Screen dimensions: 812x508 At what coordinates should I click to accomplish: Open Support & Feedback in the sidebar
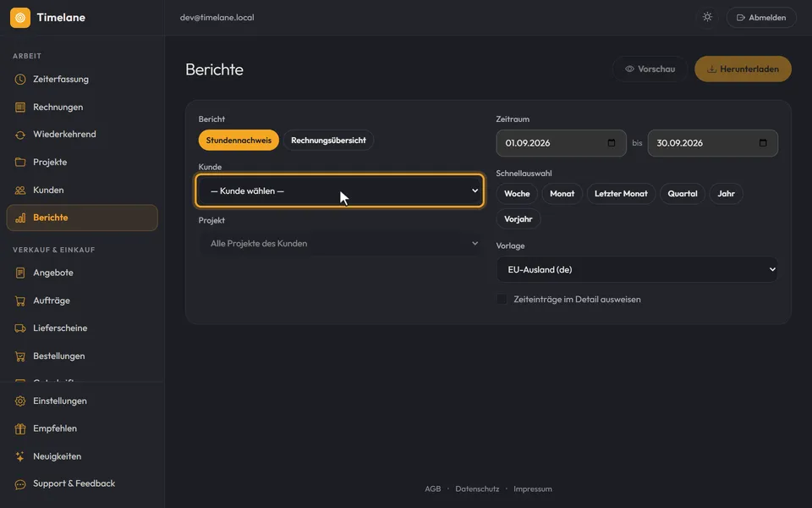[x=82, y=484]
